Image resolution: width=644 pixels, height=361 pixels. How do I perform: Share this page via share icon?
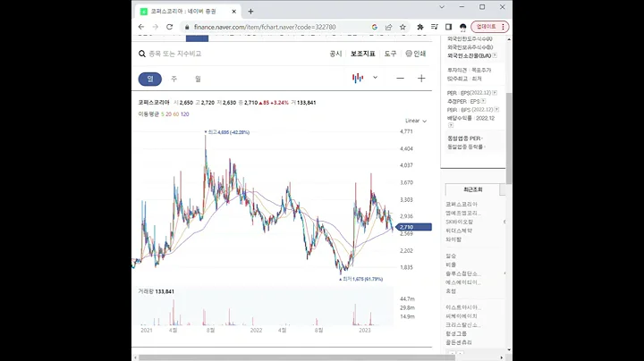click(388, 27)
